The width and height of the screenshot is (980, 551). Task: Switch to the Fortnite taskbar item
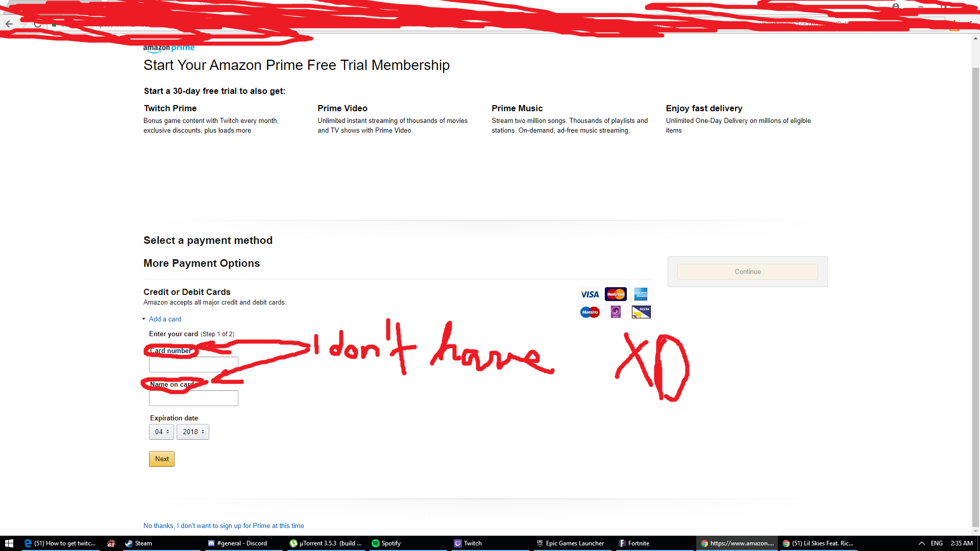(654, 543)
